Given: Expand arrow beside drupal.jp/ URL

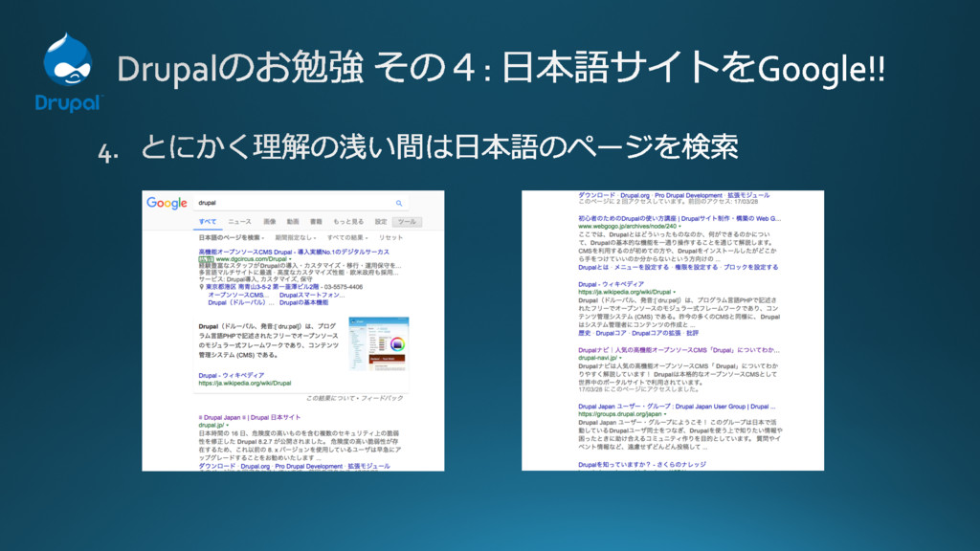Looking at the screenshot, I should (x=227, y=426).
